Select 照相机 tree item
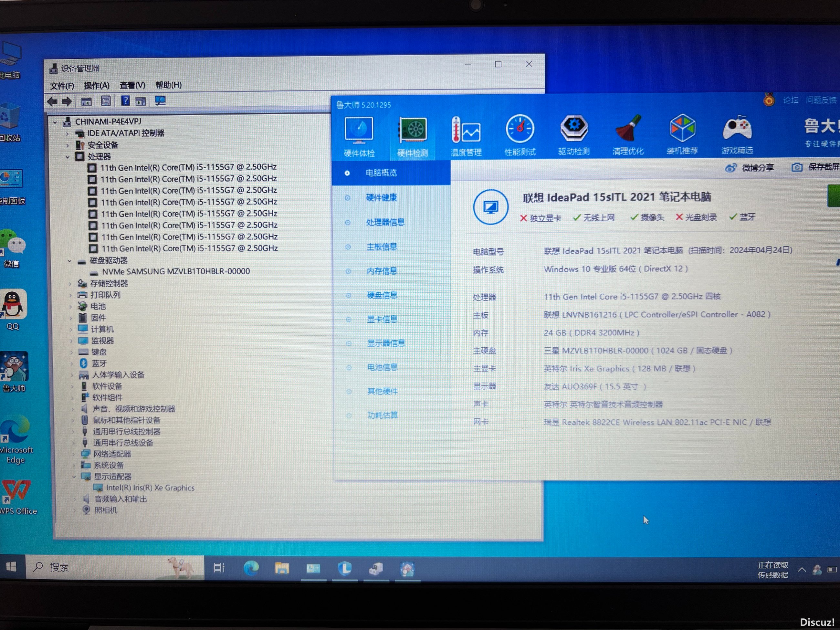Screen dimensions: 840x630 (x=106, y=510)
